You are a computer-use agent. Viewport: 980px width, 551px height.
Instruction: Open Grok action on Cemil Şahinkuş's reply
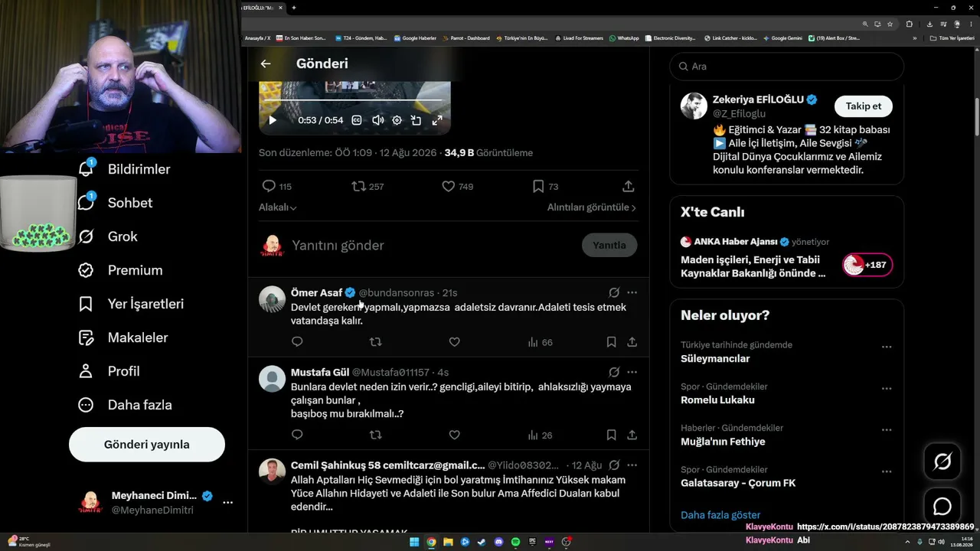click(614, 465)
